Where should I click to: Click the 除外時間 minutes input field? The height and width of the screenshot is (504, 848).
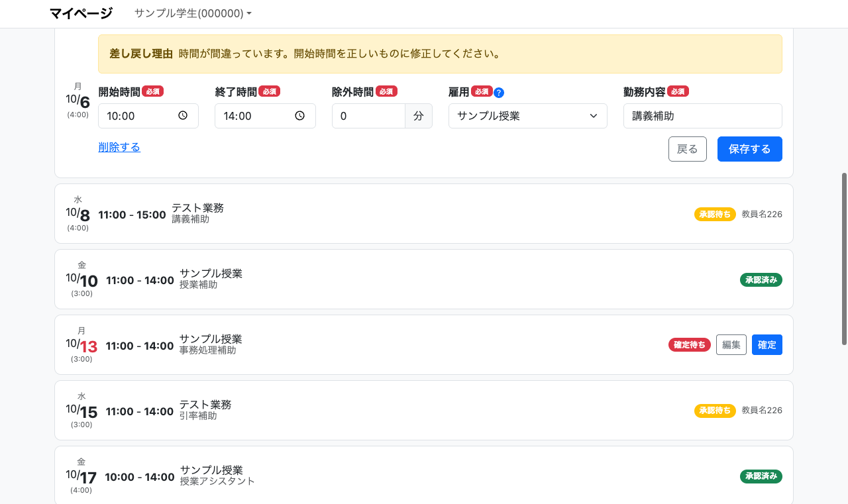pos(368,116)
